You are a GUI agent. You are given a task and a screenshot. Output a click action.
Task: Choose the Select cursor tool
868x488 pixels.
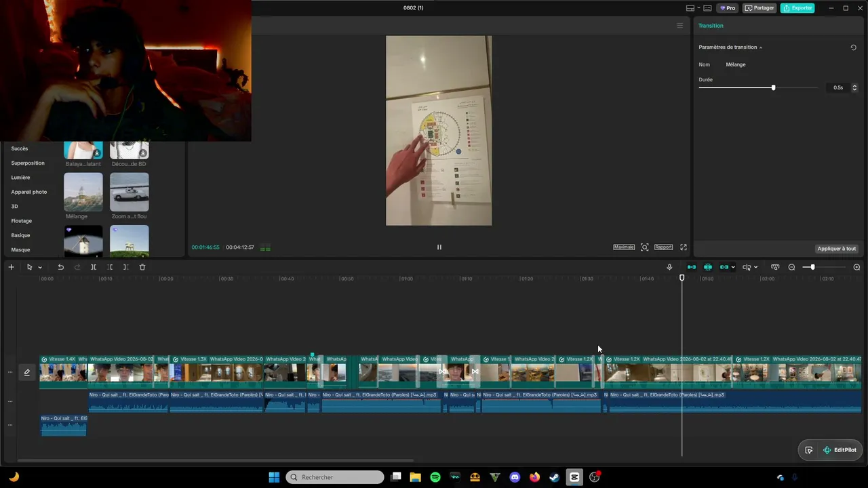(x=29, y=267)
